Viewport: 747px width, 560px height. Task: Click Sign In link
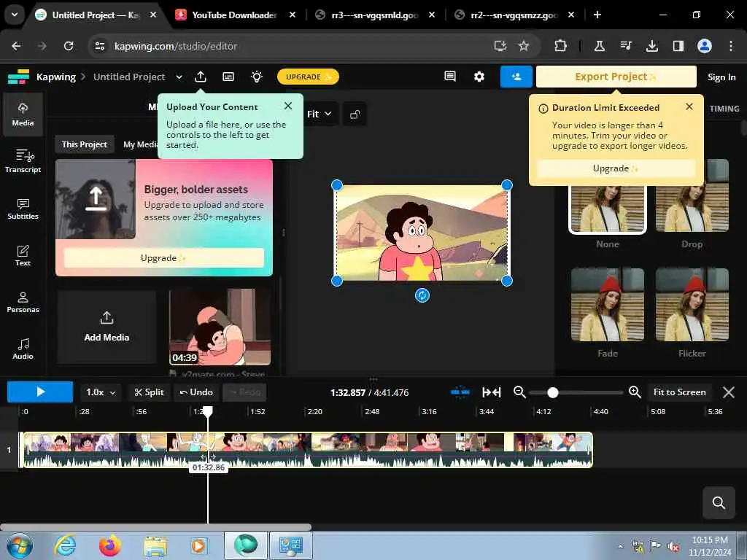pyautogui.click(x=721, y=77)
